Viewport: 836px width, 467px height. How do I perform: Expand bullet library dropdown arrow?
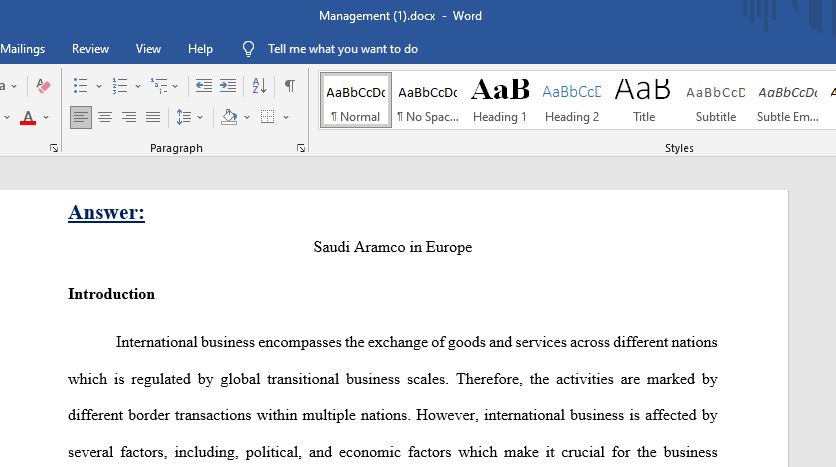click(99, 86)
